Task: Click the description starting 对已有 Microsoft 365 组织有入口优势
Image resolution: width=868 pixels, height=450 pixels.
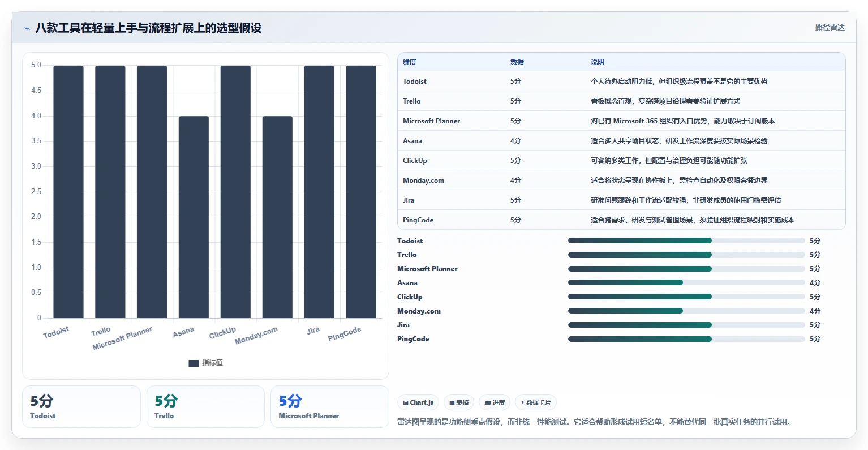Action: point(683,121)
